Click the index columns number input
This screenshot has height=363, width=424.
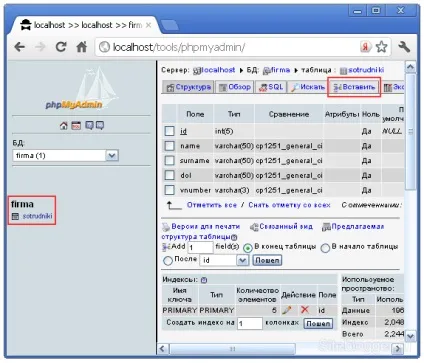coord(250,323)
